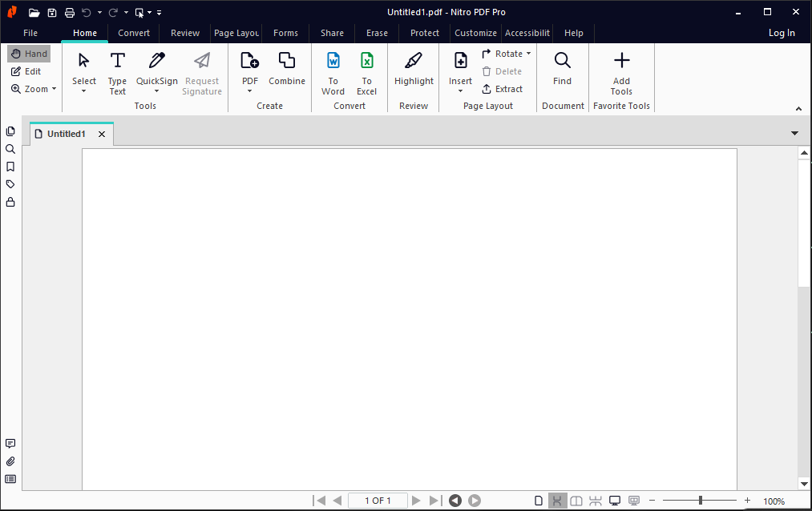Image resolution: width=812 pixels, height=511 pixels.
Task: Open the tags pane icon in sidebar
Action: [x=10, y=184]
